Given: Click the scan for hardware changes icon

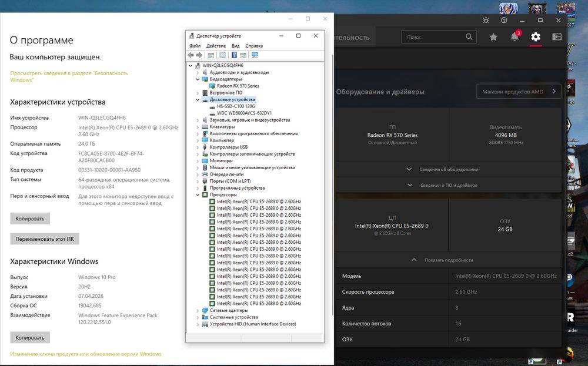Looking at the screenshot, I should [255, 55].
